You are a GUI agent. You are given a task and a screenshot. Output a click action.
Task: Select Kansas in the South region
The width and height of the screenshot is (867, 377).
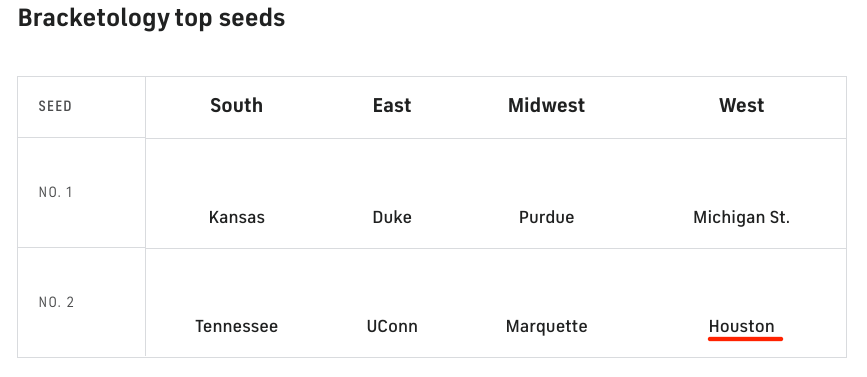tap(237, 217)
